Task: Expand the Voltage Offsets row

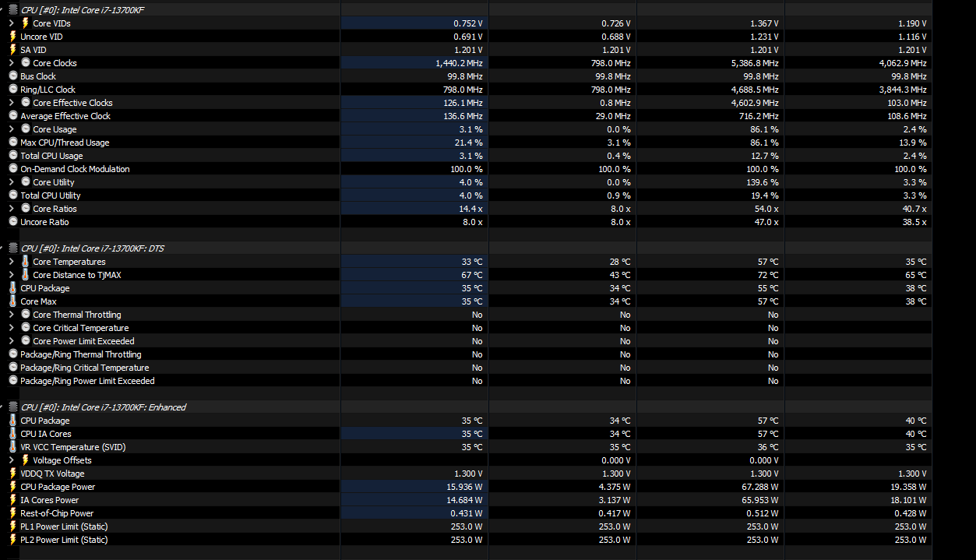Action: [x=12, y=460]
